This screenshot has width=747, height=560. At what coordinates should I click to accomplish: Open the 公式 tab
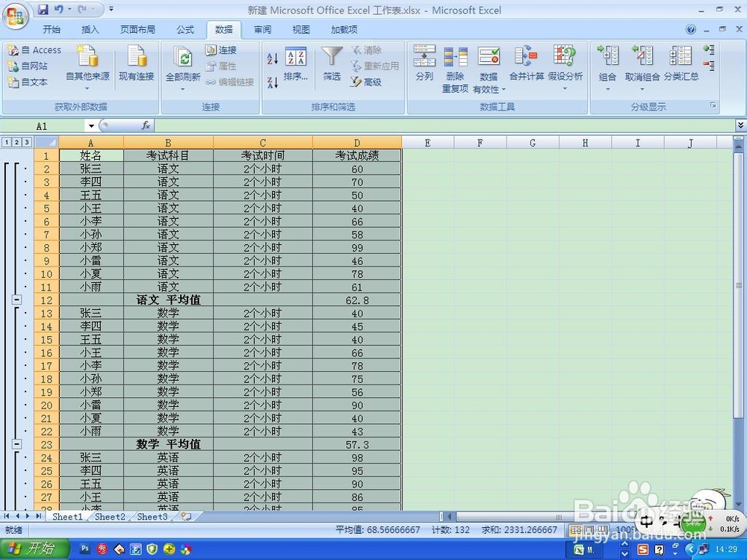185,30
